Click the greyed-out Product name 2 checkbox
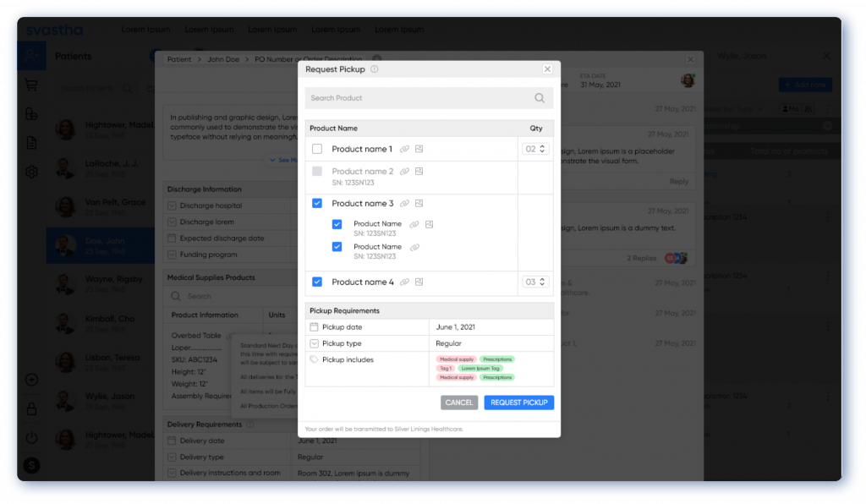Image resolution: width=866 pixels, height=504 pixels. tap(317, 172)
